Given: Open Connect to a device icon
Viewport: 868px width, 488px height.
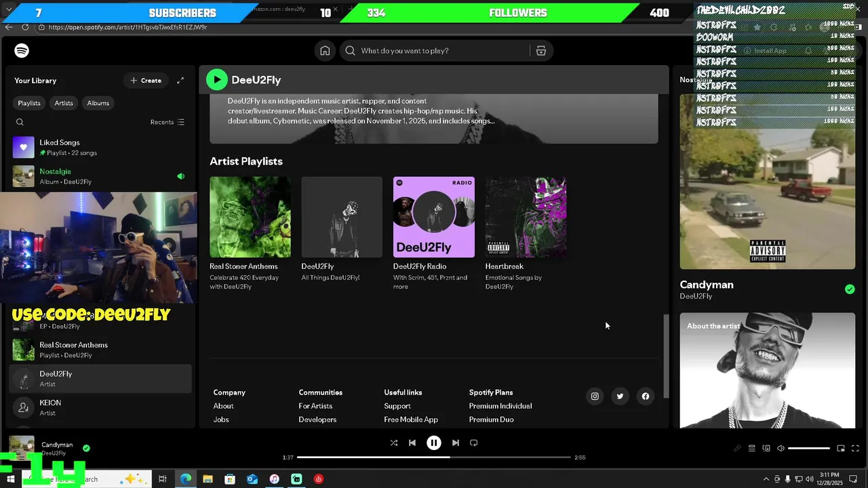Looking at the screenshot, I should [x=766, y=448].
